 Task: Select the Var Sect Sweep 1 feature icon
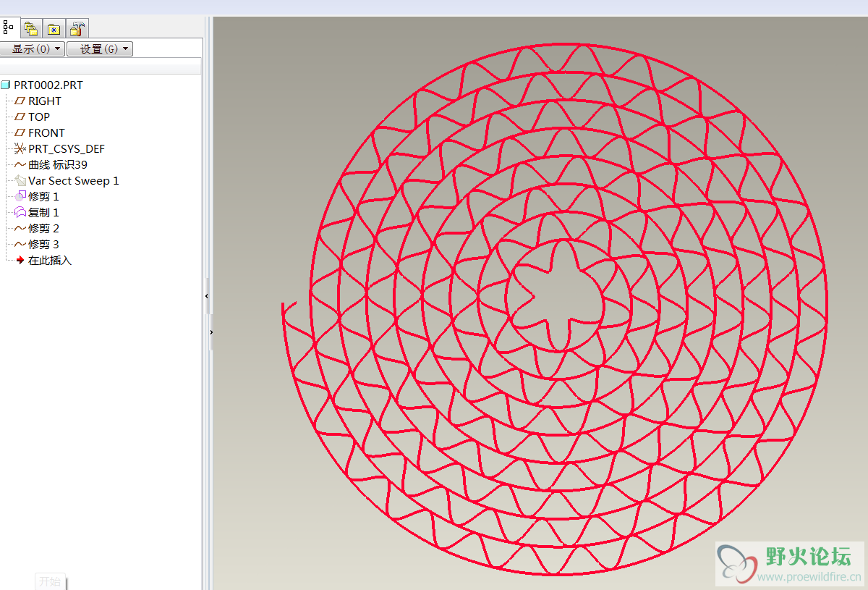click(x=20, y=180)
